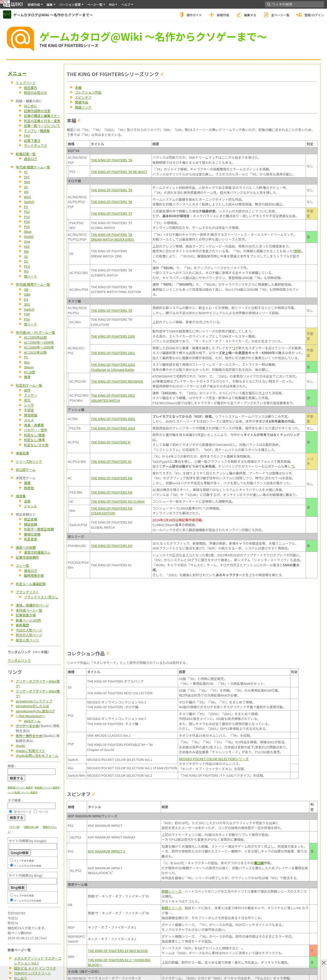Open 操作ガイド shield icon

click(182, 15)
